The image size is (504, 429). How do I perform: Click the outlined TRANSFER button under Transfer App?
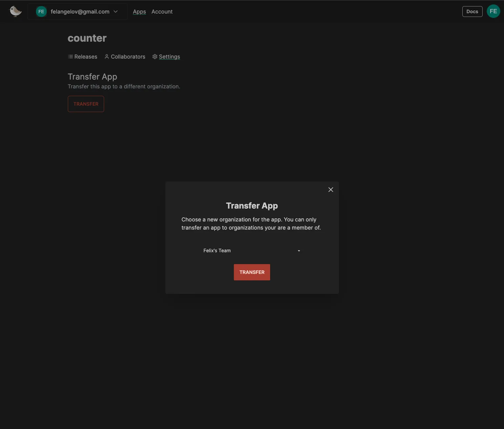tap(85, 104)
